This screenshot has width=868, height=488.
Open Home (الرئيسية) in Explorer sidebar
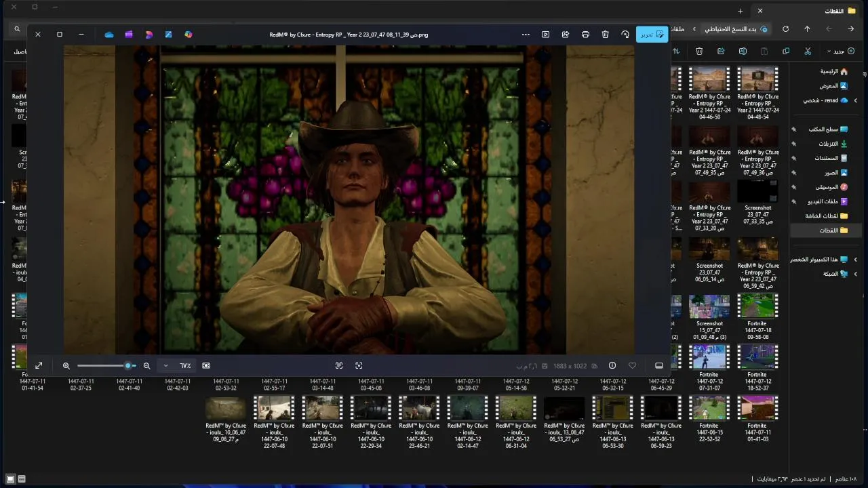coord(833,71)
